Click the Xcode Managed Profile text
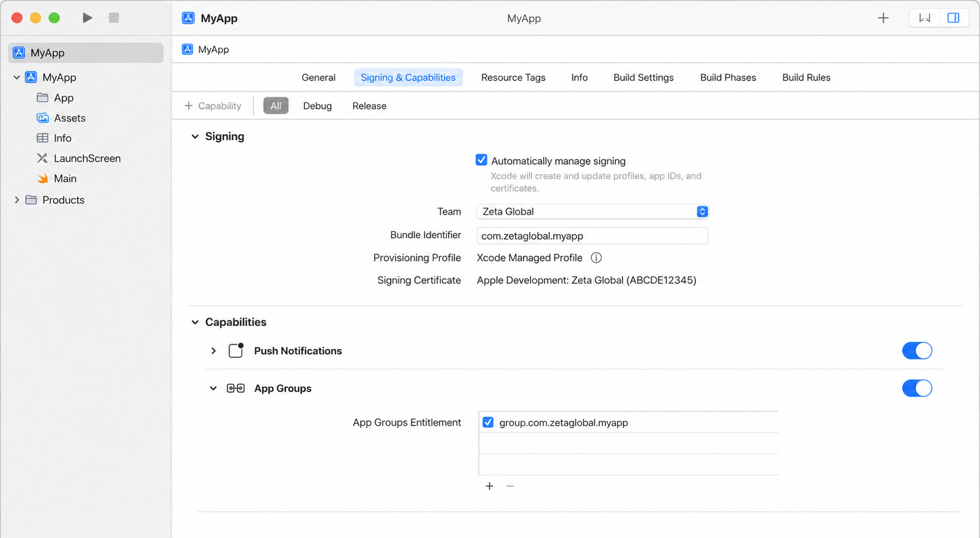 point(530,258)
